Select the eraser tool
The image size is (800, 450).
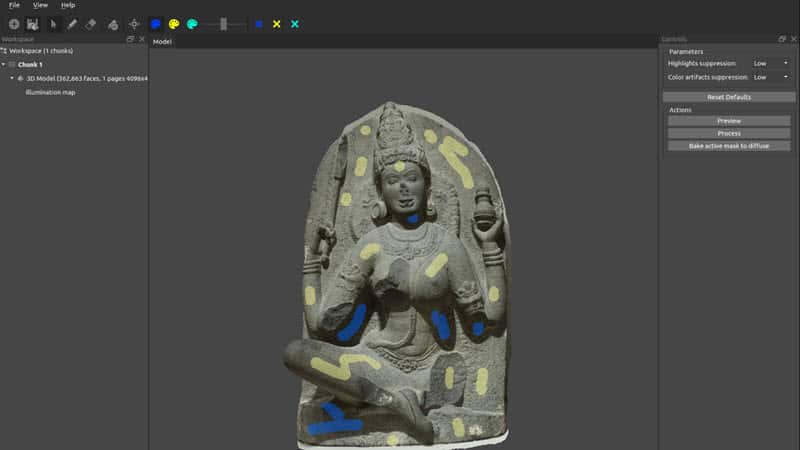coord(91,24)
